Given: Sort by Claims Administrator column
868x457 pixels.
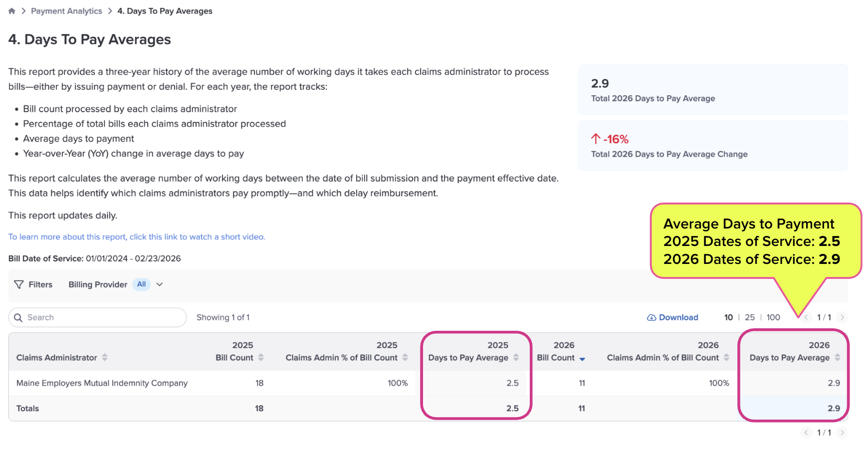Looking at the screenshot, I should 105,357.
